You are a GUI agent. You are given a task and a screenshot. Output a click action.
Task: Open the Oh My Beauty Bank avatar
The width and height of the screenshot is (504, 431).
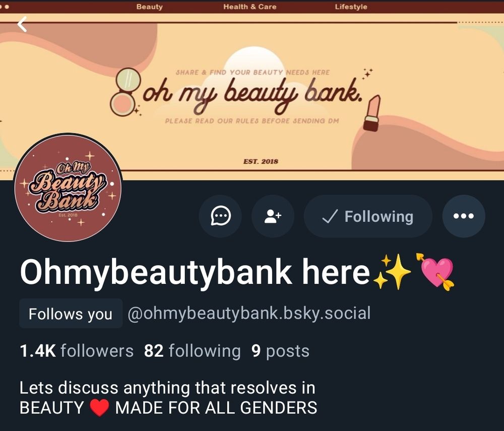point(68,188)
